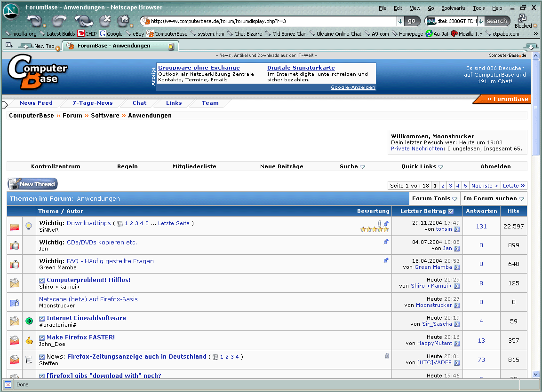Open the search history dropdown arrow
Screen dimensions: 542x392
pyautogui.click(x=481, y=21)
